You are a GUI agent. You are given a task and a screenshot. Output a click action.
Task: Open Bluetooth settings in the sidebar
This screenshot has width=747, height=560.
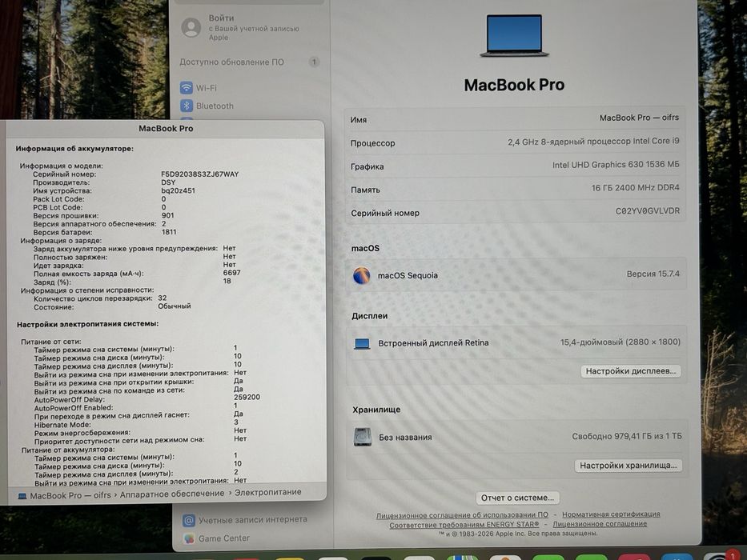(x=207, y=106)
